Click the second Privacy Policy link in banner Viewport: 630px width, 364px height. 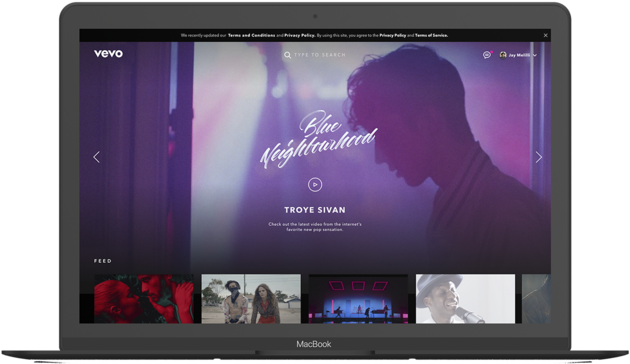click(x=393, y=35)
